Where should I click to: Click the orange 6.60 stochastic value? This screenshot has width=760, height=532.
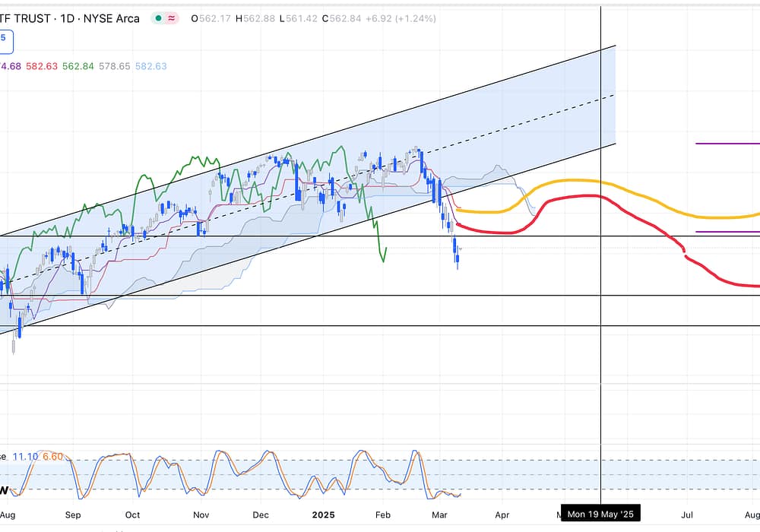(53, 457)
